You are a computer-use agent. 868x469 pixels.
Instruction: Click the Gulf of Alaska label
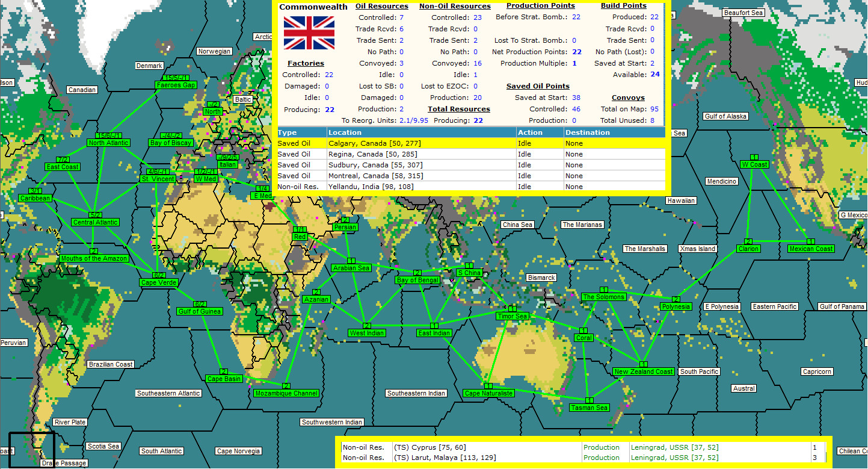(x=727, y=117)
